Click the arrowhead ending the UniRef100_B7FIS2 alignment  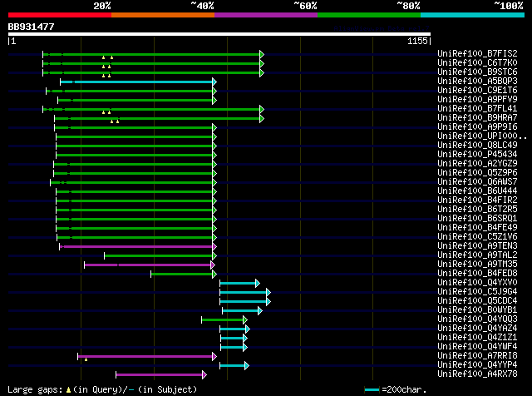tap(262, 54)
